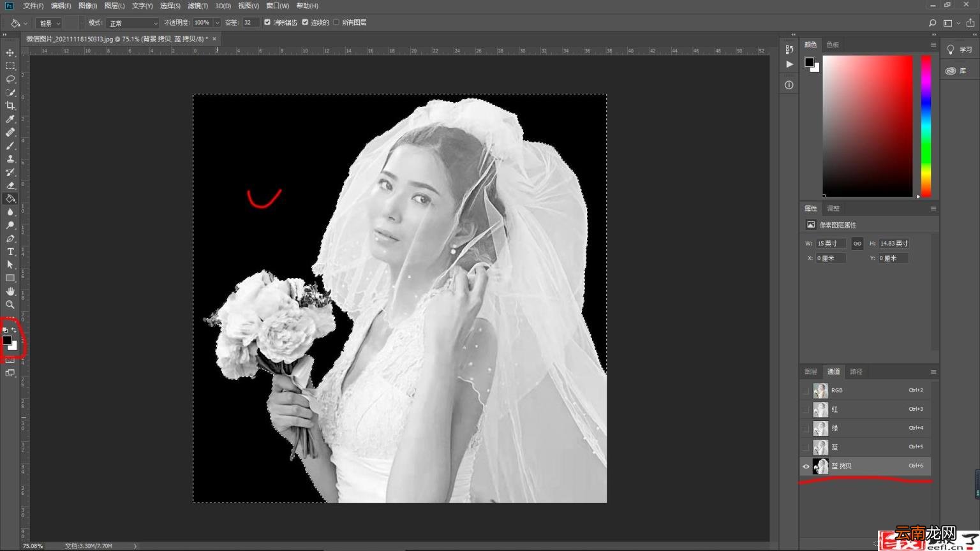Click the 容差 tolerance input field
Viewport: 980px width, 551px height.
251,23
